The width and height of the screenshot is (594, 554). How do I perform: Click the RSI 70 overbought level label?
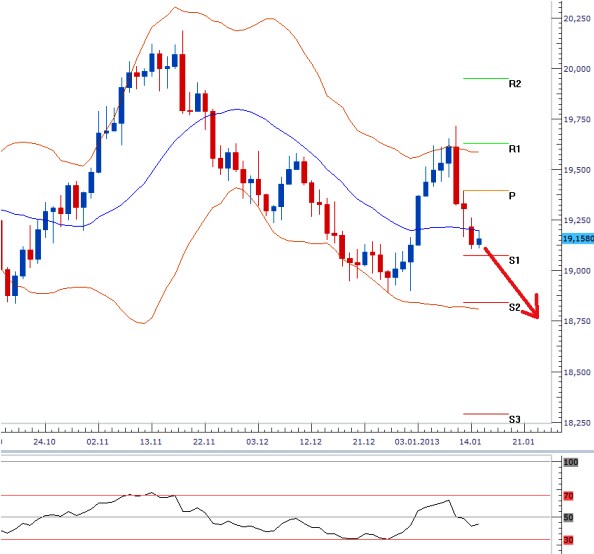pyautogui.click(x=568, y=496)
